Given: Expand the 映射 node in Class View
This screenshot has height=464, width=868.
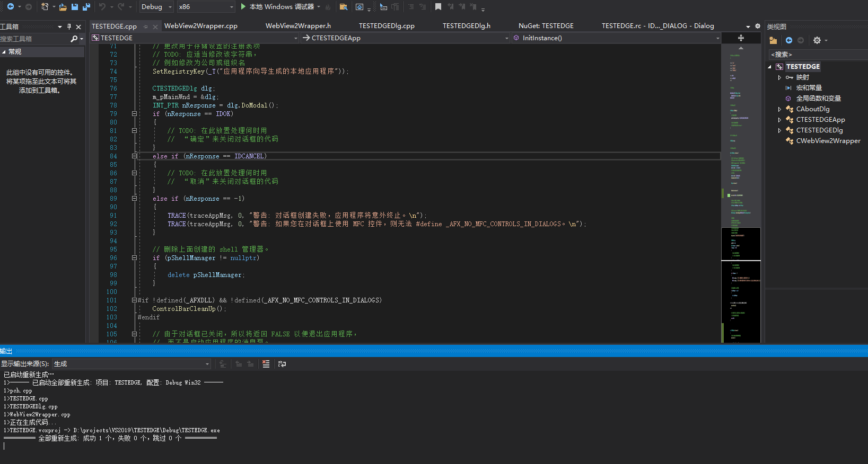Looking at the screenshot, I should click(x=779, y=77).
